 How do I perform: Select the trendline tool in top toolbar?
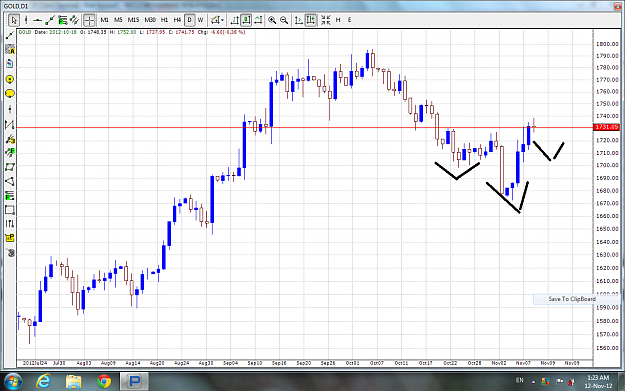point(50,20)
